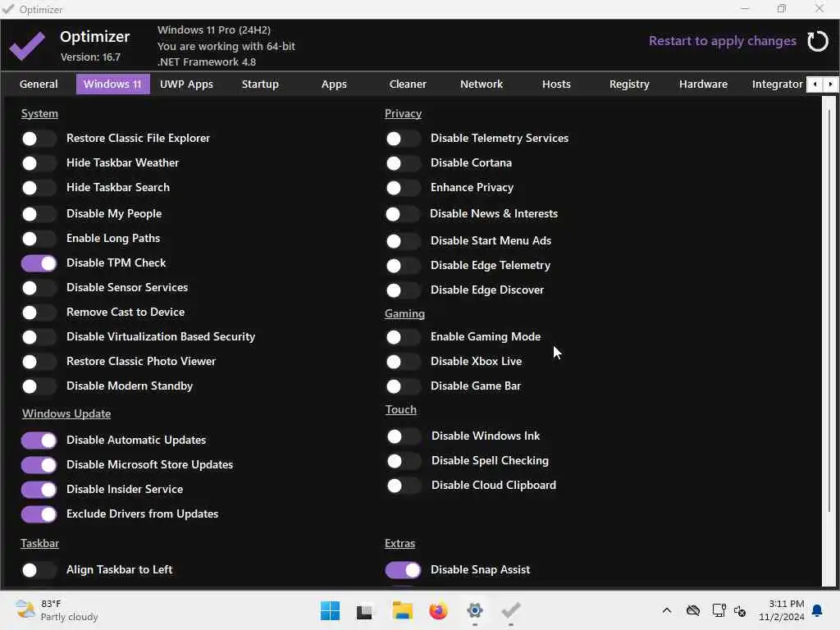This screenshot has height=630, width=840.
Task: Click the taskbar clock and date
Action: pos(781,610)
